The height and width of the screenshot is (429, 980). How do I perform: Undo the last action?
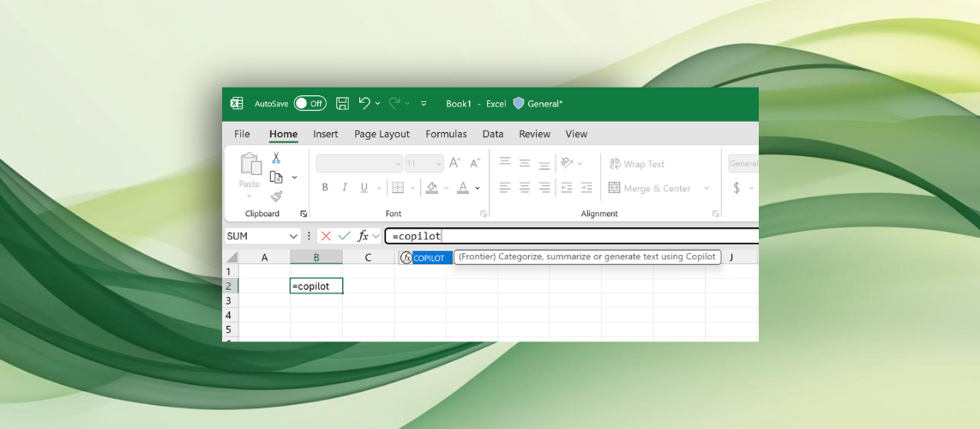point(364,103)
